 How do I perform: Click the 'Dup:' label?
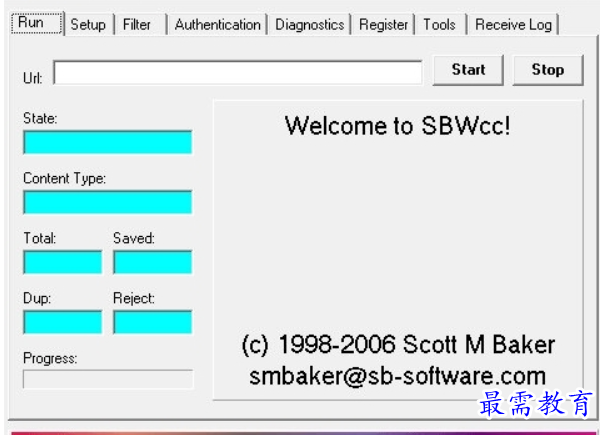(37, 298)
